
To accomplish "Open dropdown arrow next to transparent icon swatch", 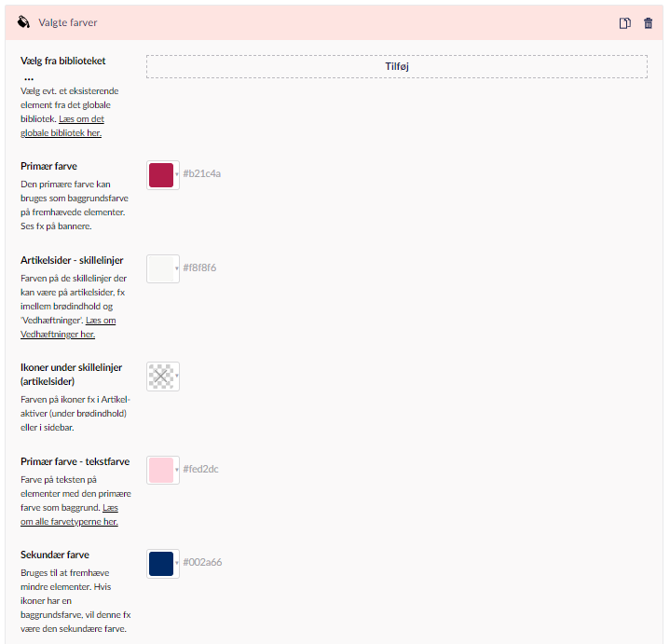I will [x=177, y=377].
